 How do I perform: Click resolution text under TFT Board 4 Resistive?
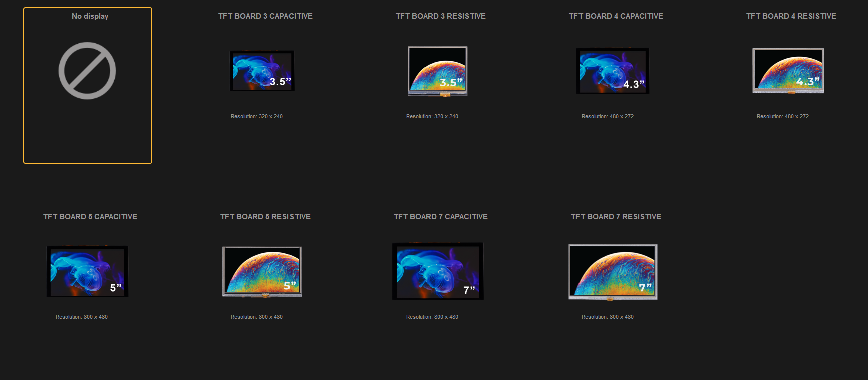click(x=783, y=116)
